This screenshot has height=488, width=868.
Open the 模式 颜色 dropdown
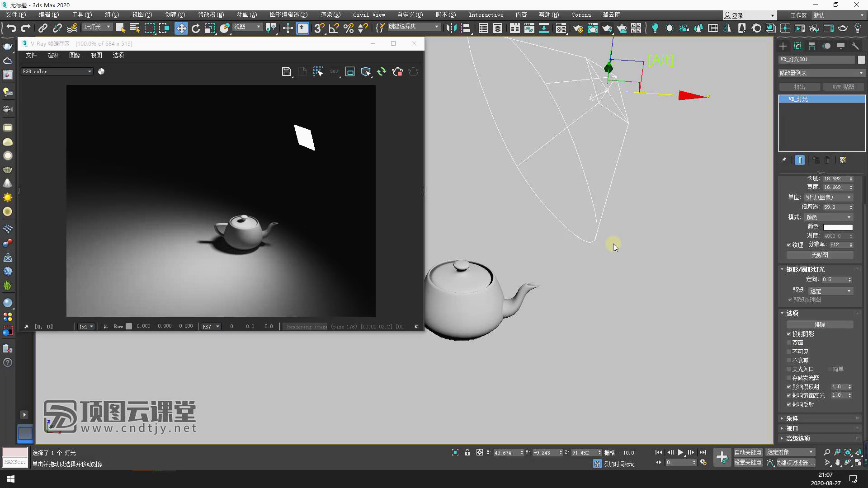click(828, 217)
